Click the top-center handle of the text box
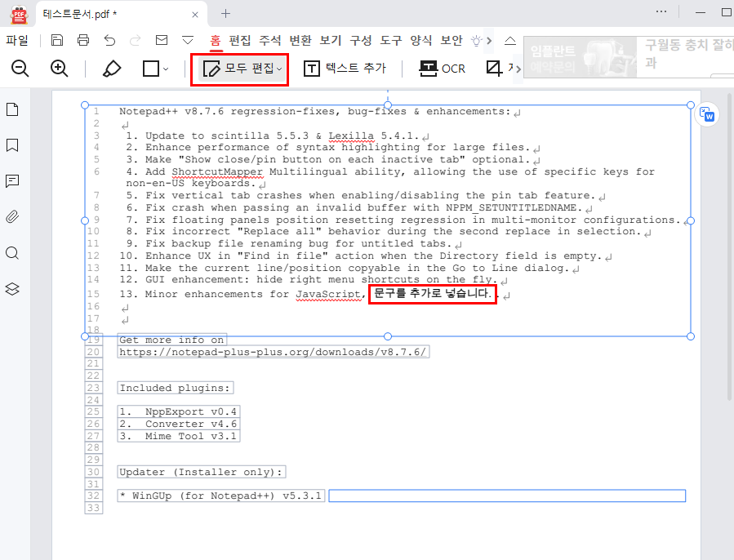 pos(388,104)
